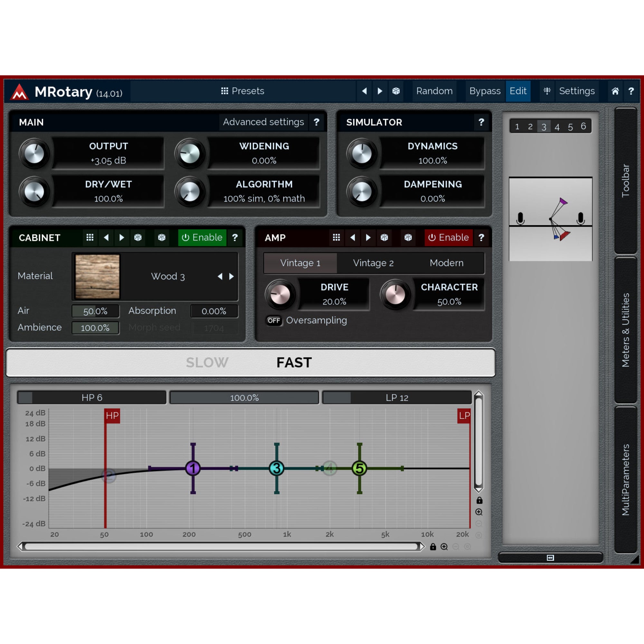Viewport: 644px width, 644px height.
Task: Expand the MultiParameters side panel
Action: click(x=626, y=480)
